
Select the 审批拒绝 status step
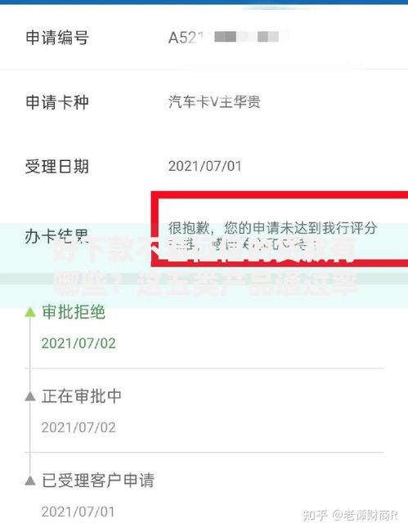[x=74, y=312]
